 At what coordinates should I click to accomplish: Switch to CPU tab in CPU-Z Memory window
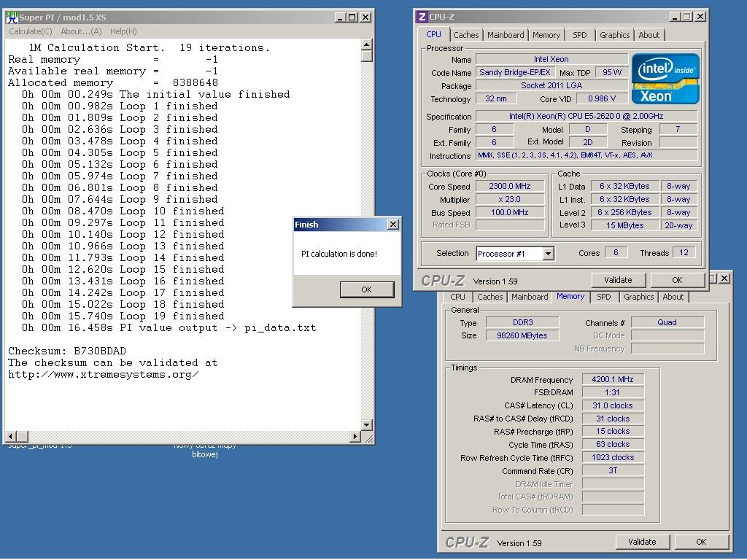point(457,297)
